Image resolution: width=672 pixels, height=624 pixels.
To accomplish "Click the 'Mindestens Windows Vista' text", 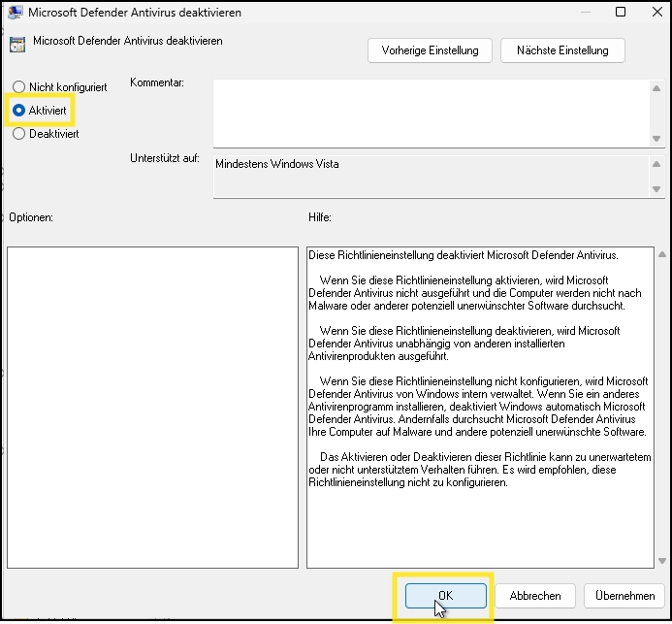I will (x=277, y=164).
